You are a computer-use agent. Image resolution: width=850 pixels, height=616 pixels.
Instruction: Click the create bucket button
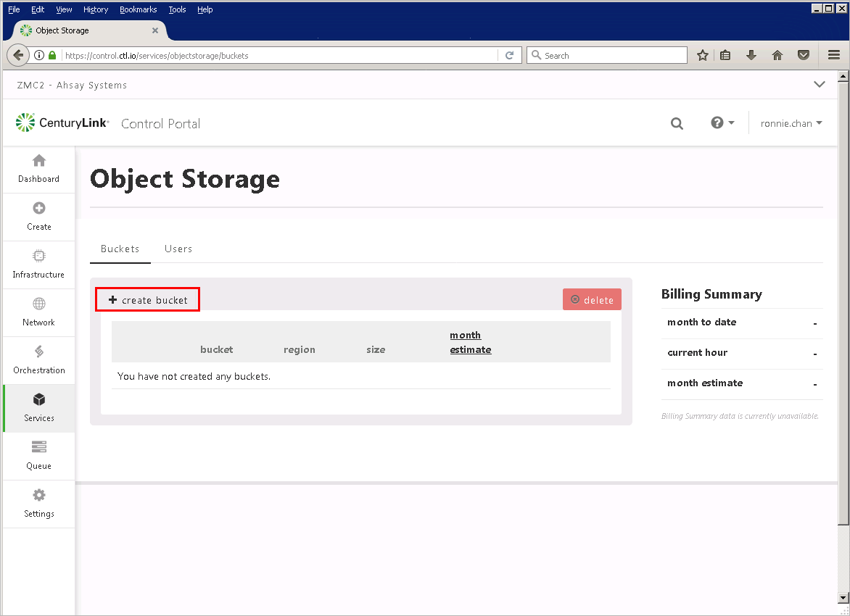tap(148, 299)
